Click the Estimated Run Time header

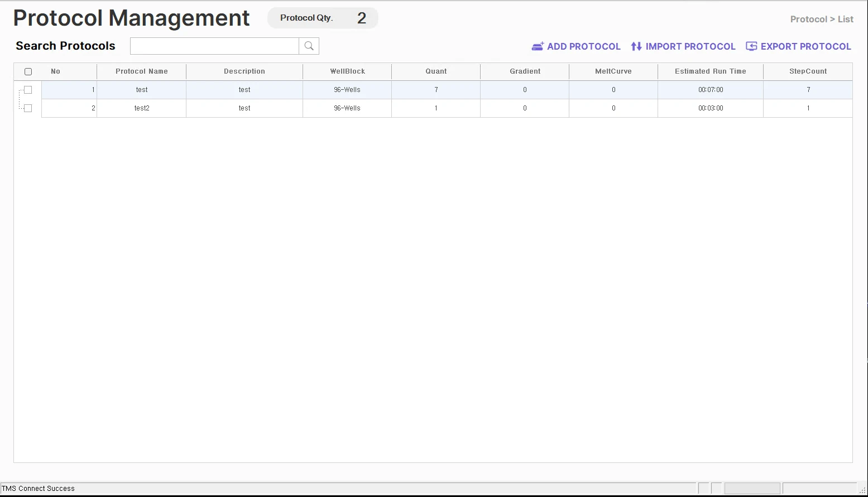[x=711, y=71]
